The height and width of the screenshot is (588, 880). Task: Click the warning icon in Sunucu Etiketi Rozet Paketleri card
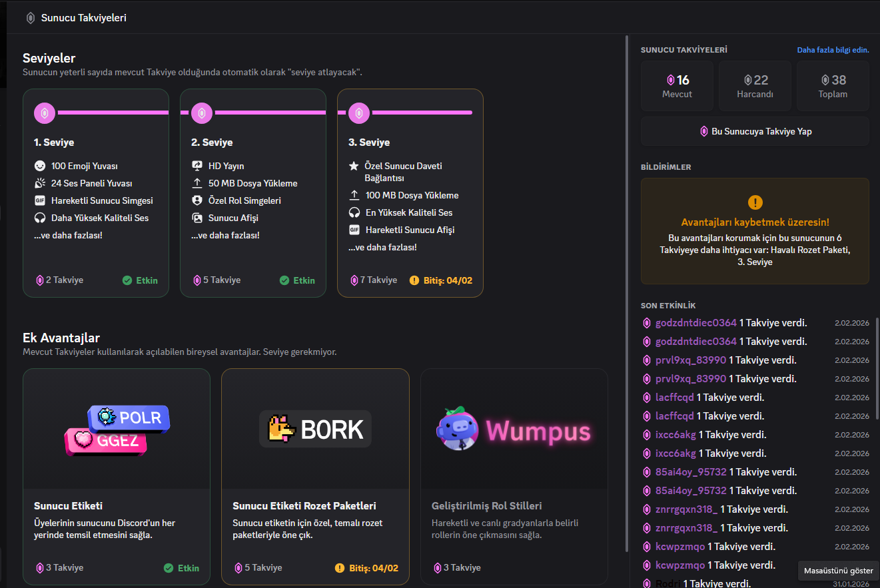[340, 568]
